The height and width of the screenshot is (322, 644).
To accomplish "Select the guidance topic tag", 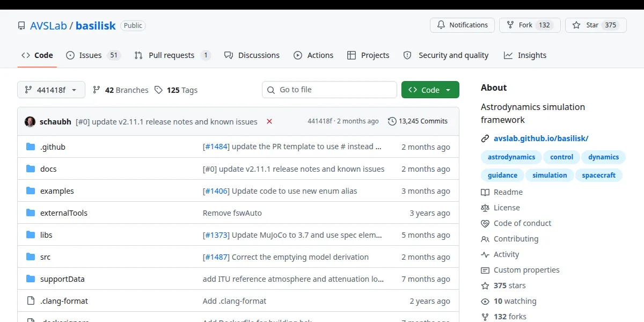I will click(x=502, y=175).
